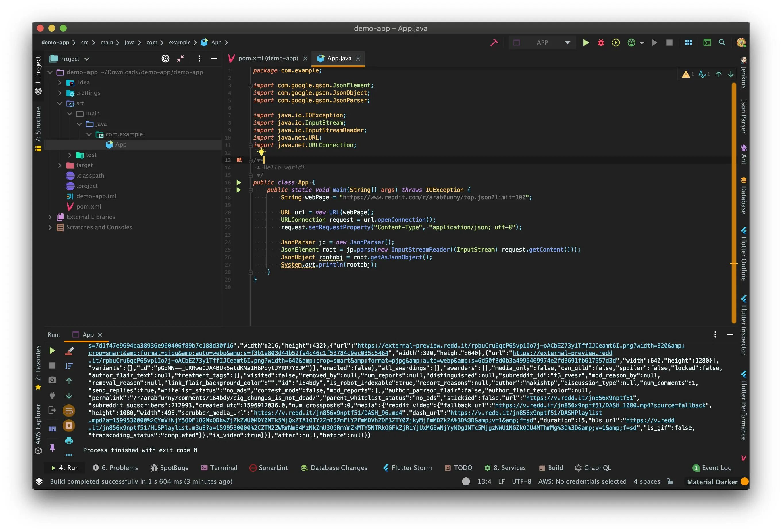Expand the target folder in the project tree
Image resolution: width=782 pixels, height=532 pixels.
tap(60, 165)
